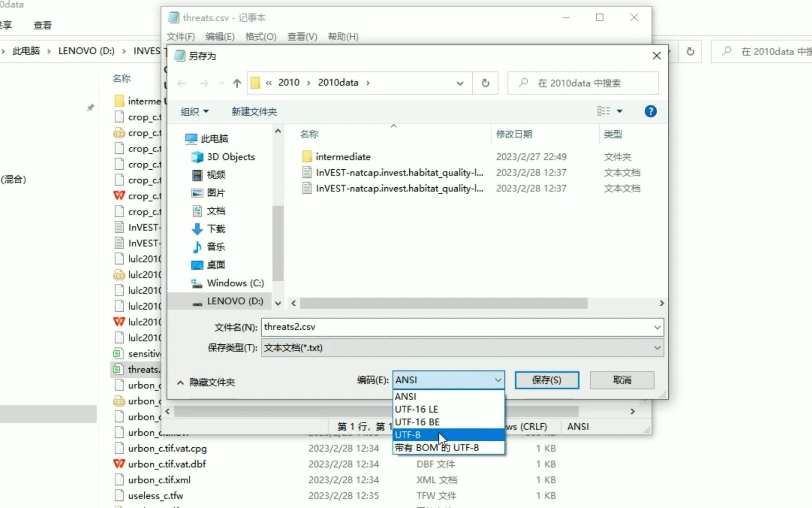Open 编辑(E) menu in Notepad
The height and width of the screenshot is (508, 812).
(x=220, y=37)
